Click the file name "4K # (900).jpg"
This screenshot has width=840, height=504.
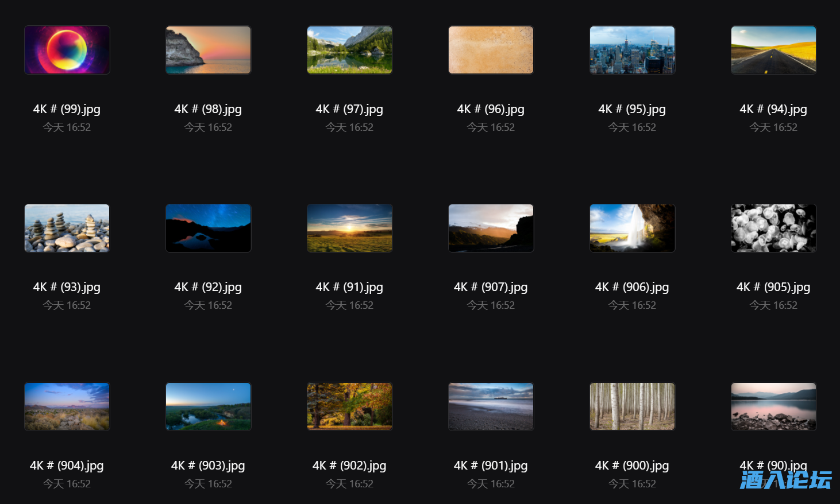click(632, 466)
